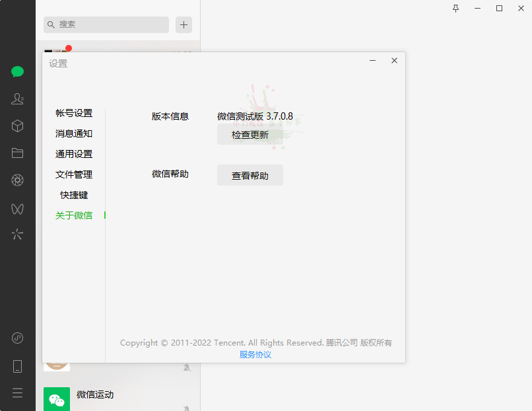
Task: Click the 查看帮助 button
Action: click(x=250, y=176)
